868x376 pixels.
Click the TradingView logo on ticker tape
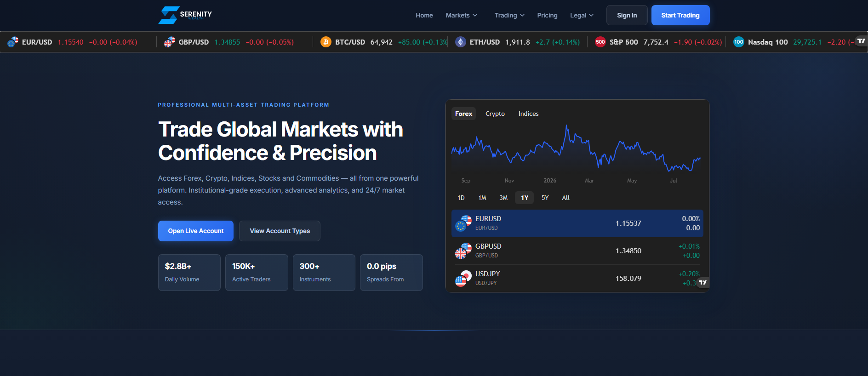[861, 41]
